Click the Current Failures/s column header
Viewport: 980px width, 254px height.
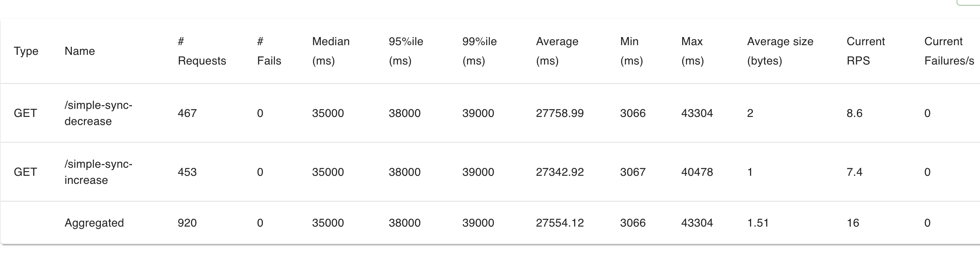(x=949, y=51)
